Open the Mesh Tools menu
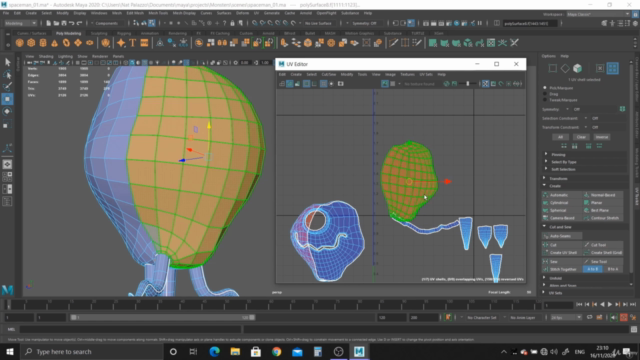640x360 pixels. [158, 13]
